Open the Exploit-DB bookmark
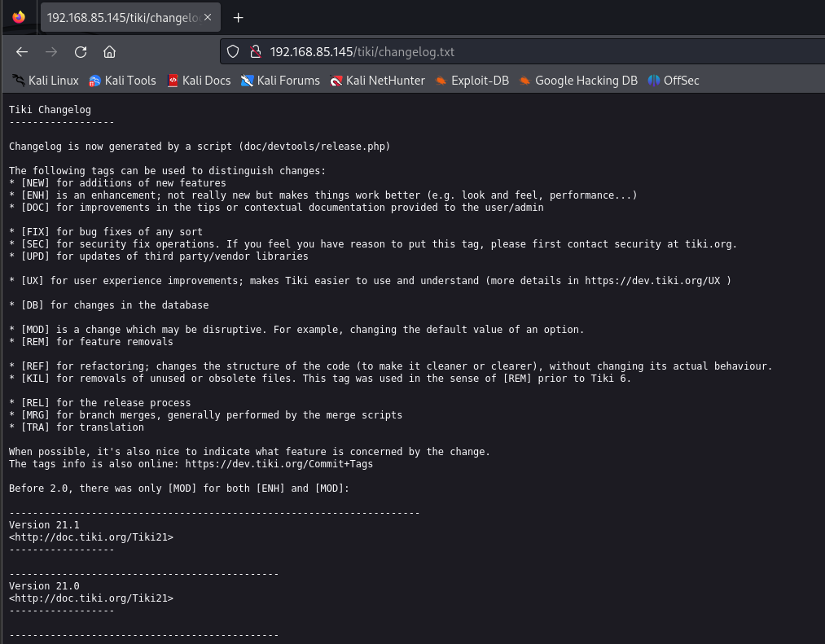Viewport: 825px width, 644px height. [472, 81]
